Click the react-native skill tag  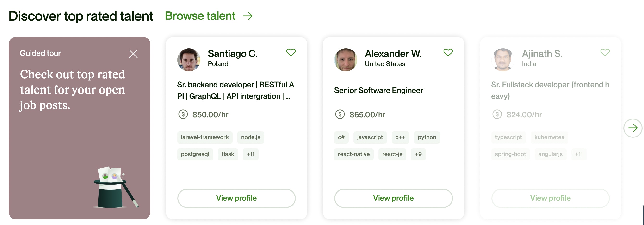pyautogui.click(x=353, y=154)
